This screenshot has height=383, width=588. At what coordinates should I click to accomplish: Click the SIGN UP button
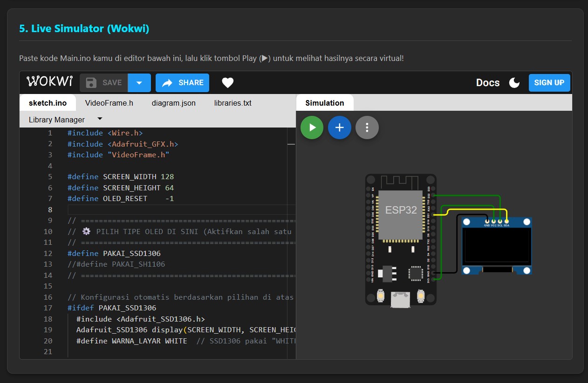[549, 83]
